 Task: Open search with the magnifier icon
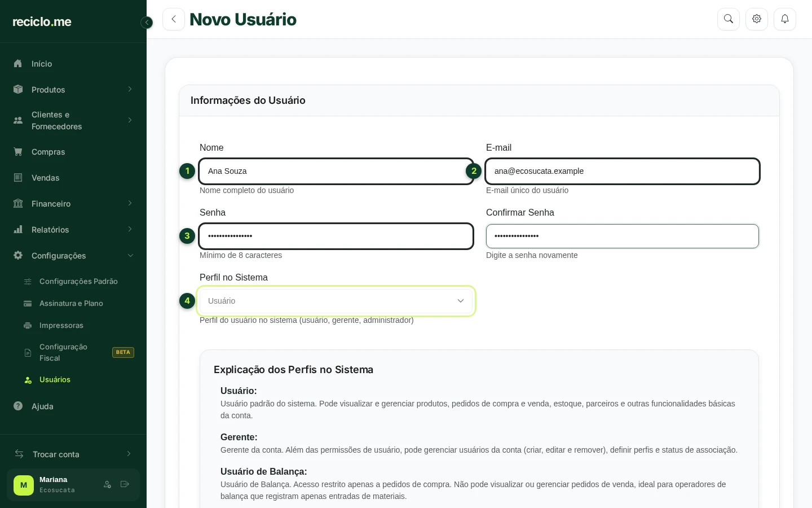[x=729, y=19]
